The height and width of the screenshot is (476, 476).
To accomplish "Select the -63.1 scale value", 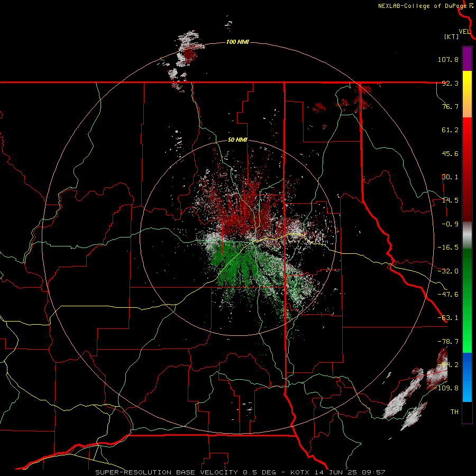I will 448,318.
